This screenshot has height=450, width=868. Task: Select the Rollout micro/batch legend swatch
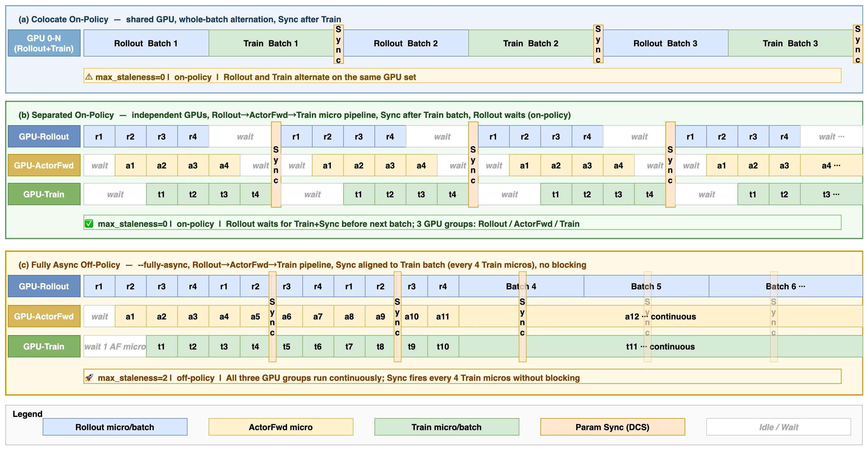115,427
